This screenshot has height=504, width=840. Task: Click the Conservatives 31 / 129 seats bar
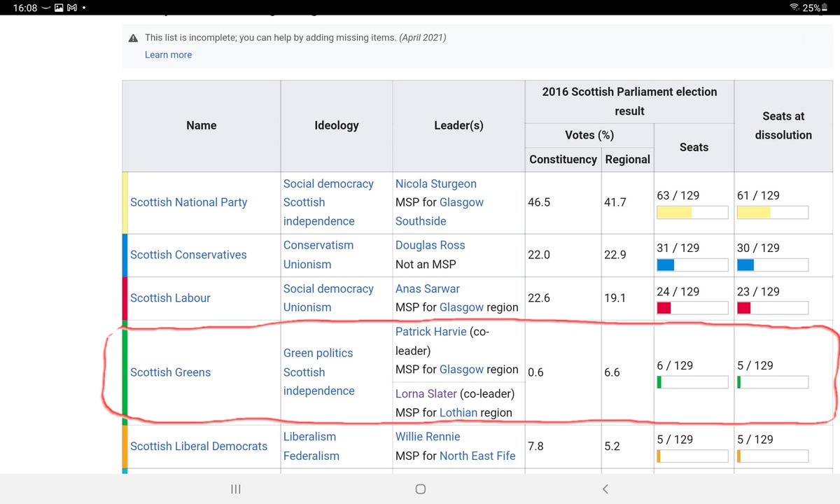click(692, 265)
